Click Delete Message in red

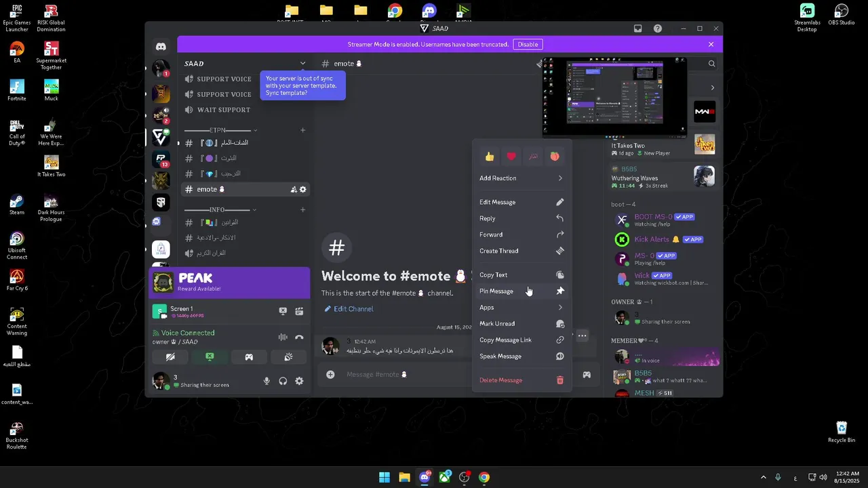tap(521, 380)
